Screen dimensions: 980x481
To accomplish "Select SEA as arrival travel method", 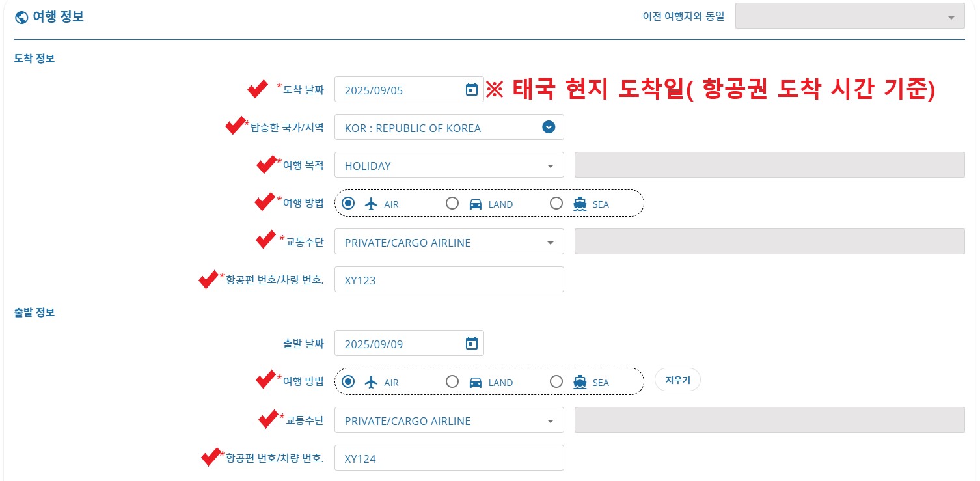I will click(x=557, y=203).
